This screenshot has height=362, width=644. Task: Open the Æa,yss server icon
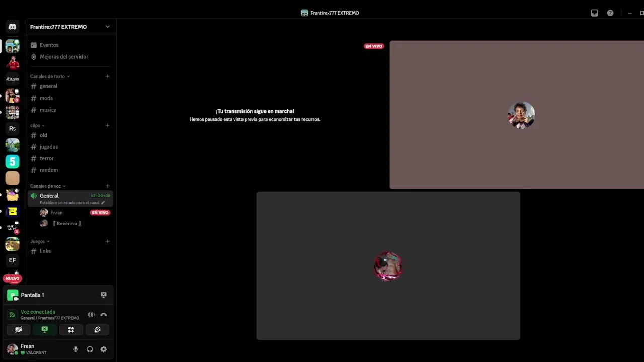[x=12, y=79]
